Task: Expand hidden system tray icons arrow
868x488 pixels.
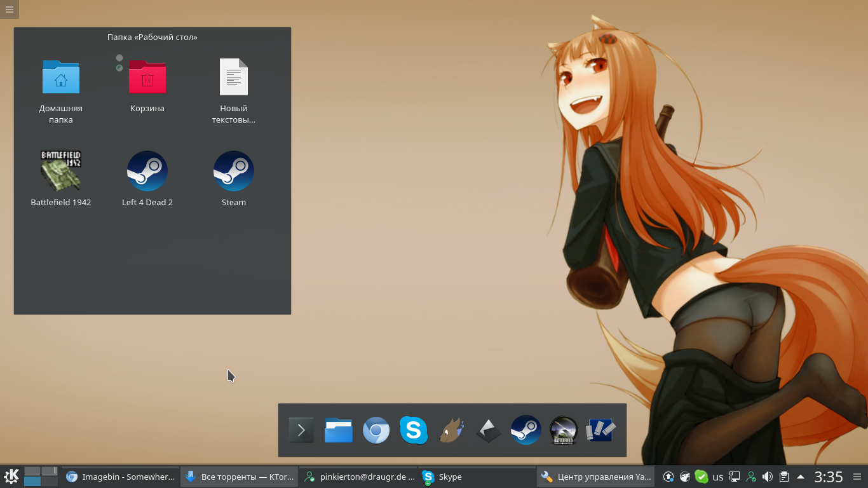Action: pos(801,477)
